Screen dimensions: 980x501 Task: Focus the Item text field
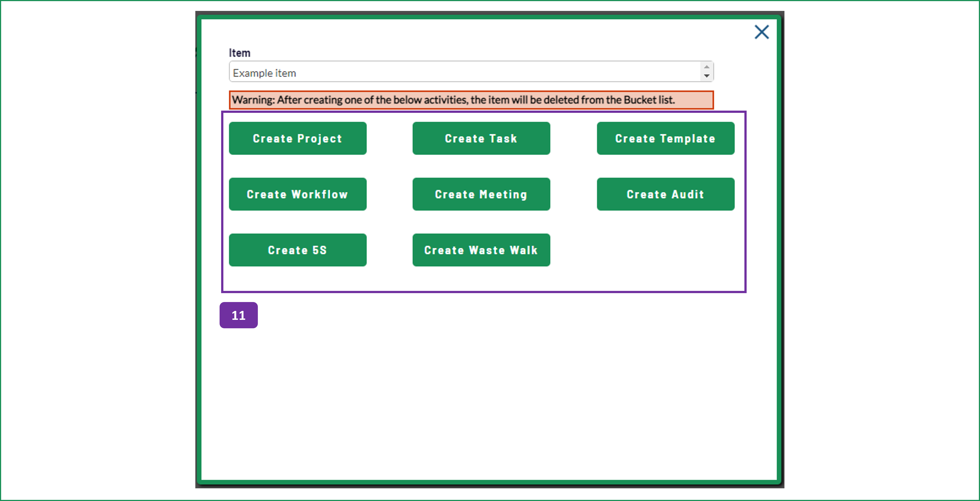[471, 72]
